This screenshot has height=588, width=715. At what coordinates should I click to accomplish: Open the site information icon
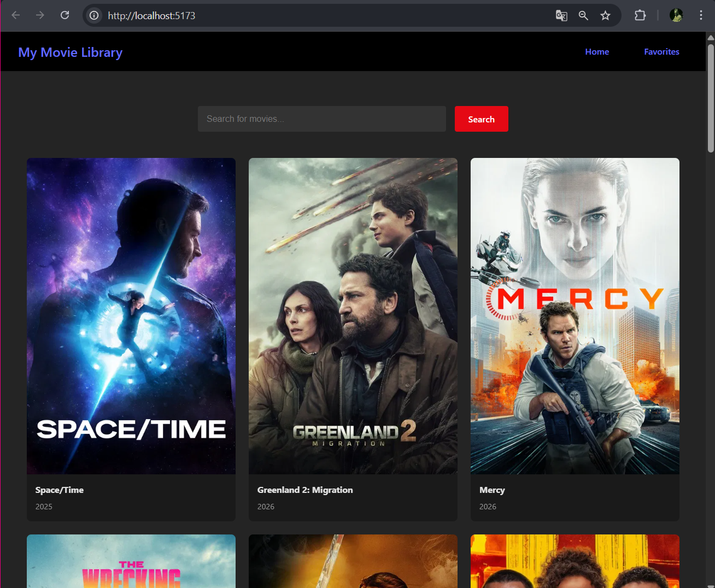pos(94,15)
